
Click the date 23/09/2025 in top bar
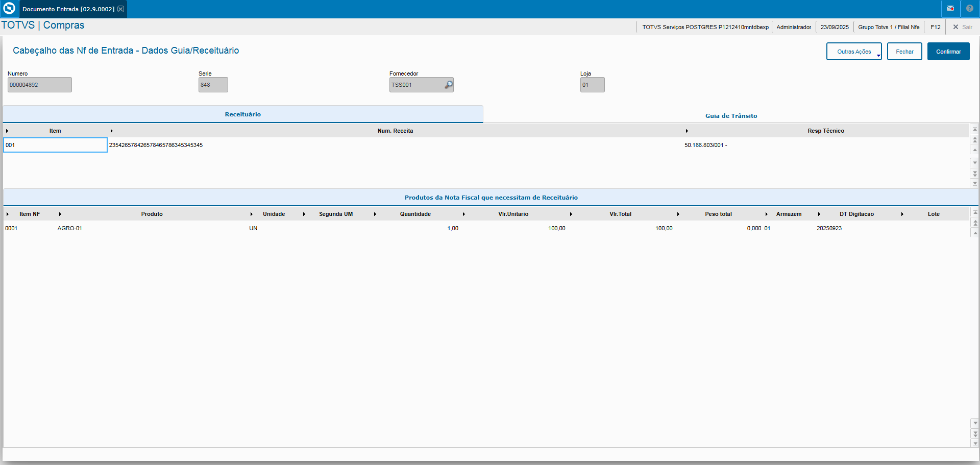pyautogui.click(x=835, y=27)
